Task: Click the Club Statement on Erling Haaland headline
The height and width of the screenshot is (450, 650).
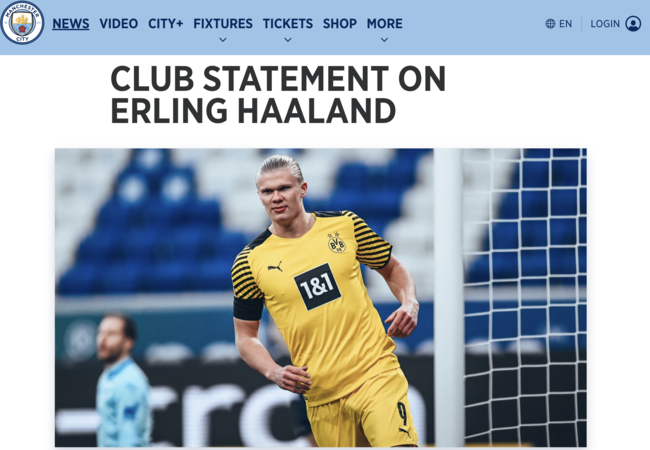Action: (278, 94)
